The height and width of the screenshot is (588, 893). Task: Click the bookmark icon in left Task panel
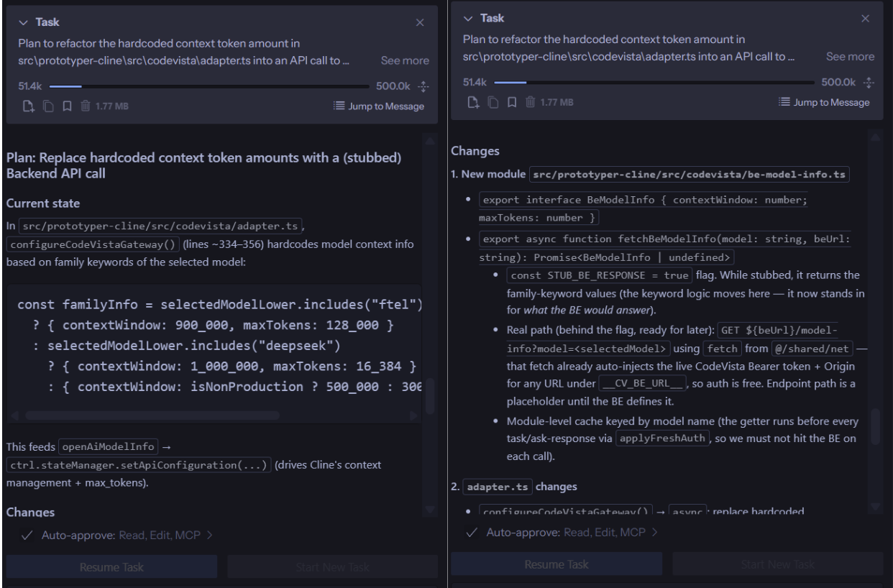click(x=66, y=107)
